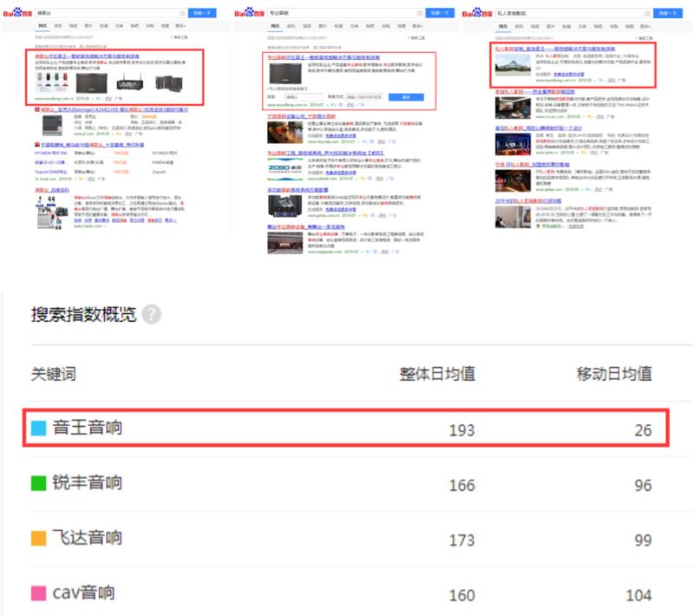Click the value 193 in the 音王音响 row
Screen dimensions: 693x616
pyautogui.click(x=461, y=430)
